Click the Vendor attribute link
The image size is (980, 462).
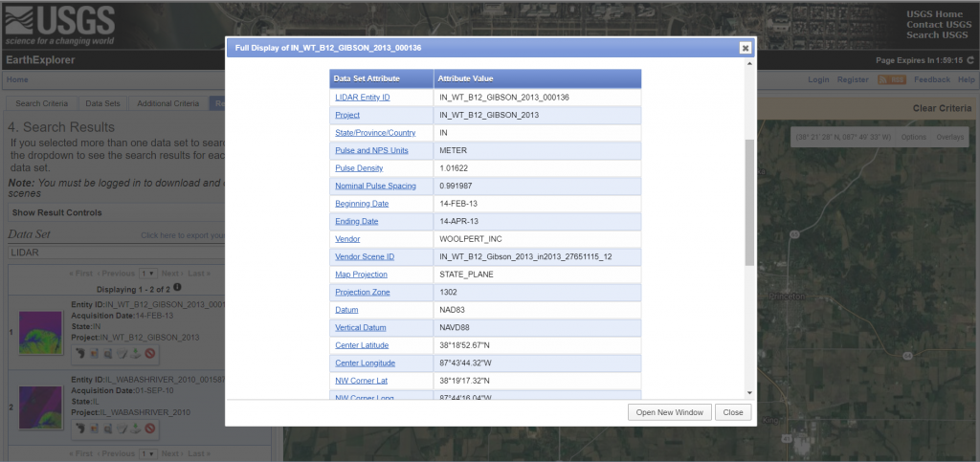click(x=347, y=239)
